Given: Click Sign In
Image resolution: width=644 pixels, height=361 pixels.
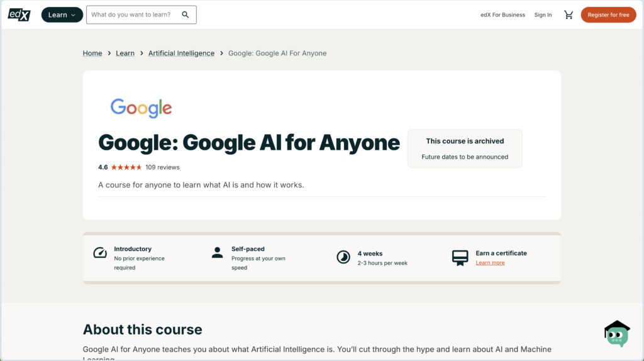Looking at the screenshot, I should pyautogui.click(x=543, y=15).
